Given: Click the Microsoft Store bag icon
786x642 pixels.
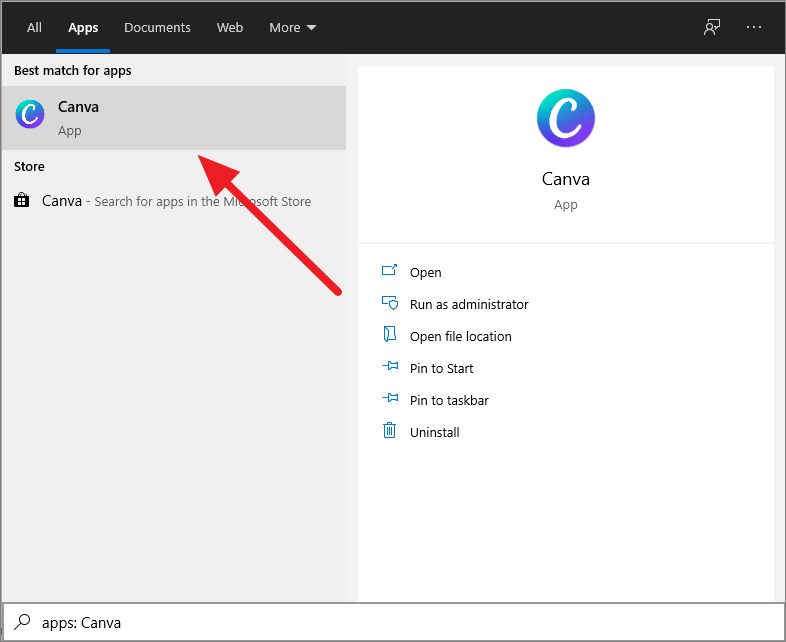Looking at the screenshot, I should 22,201.
